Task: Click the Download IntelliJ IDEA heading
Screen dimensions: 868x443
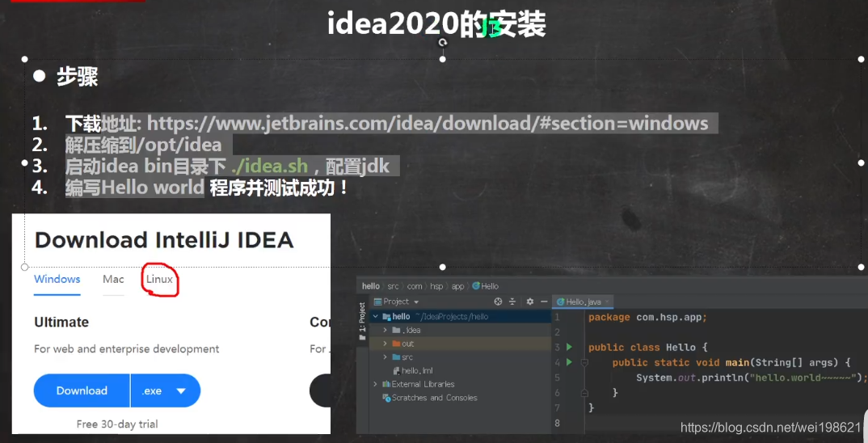Action: [x=164, y=240]
